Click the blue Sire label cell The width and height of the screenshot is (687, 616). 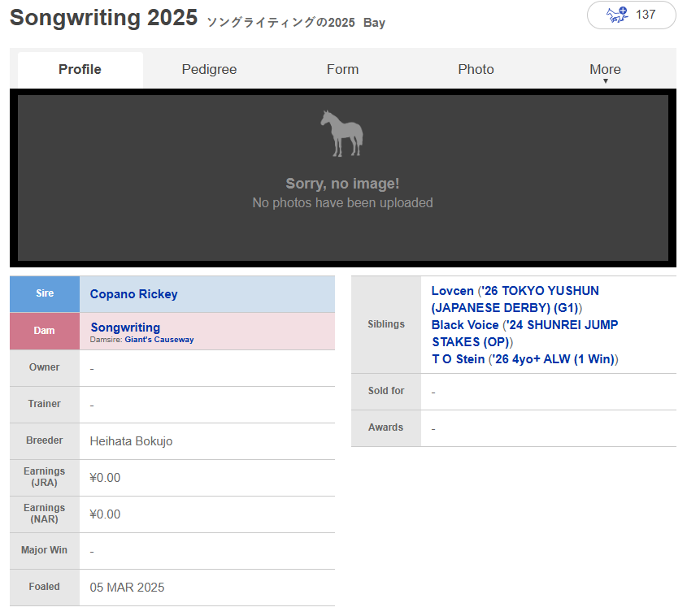pos(45,293)
